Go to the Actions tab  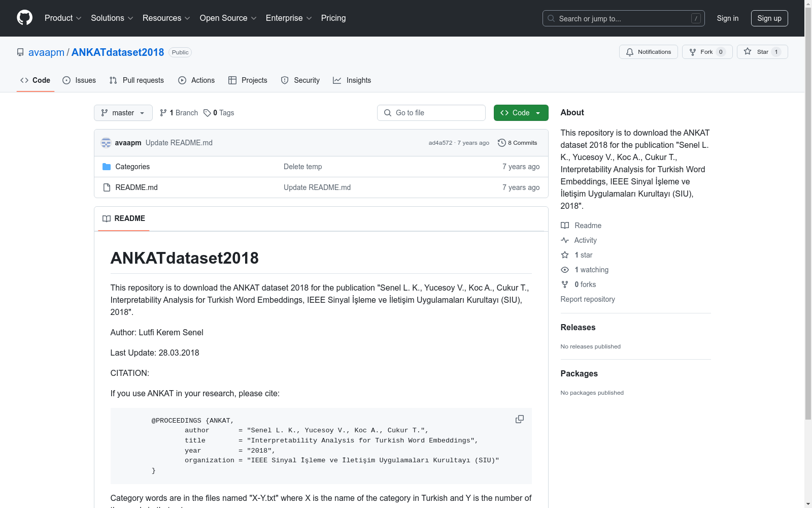click(196, 80)
